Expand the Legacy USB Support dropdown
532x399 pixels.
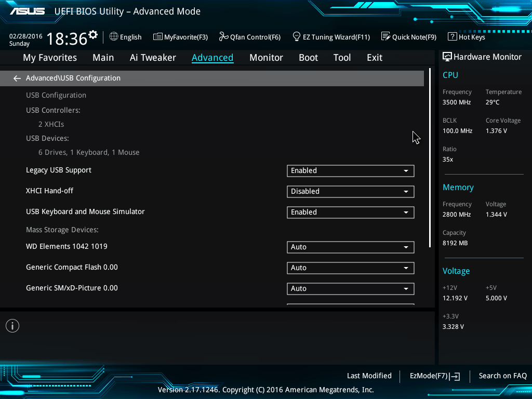coord(350,170)
